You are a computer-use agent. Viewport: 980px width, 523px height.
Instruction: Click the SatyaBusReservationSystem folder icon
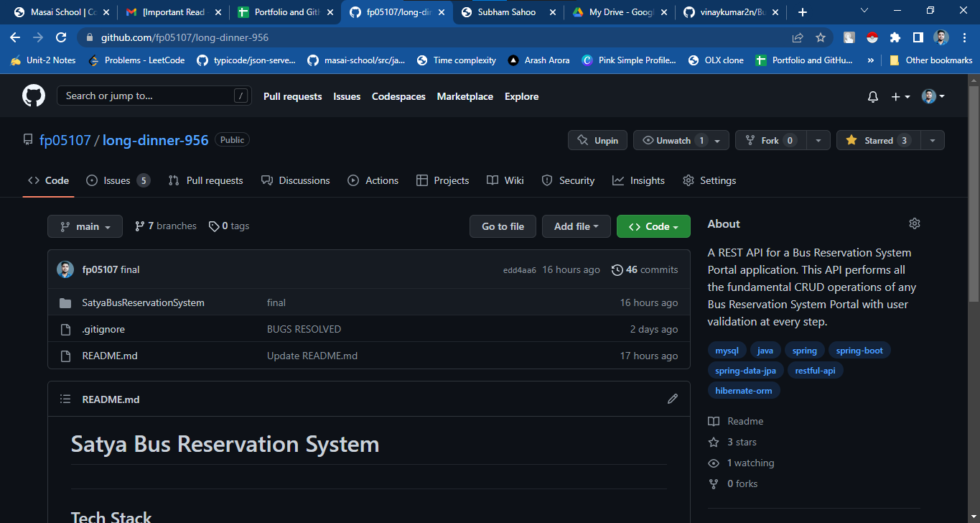(65, 302)
